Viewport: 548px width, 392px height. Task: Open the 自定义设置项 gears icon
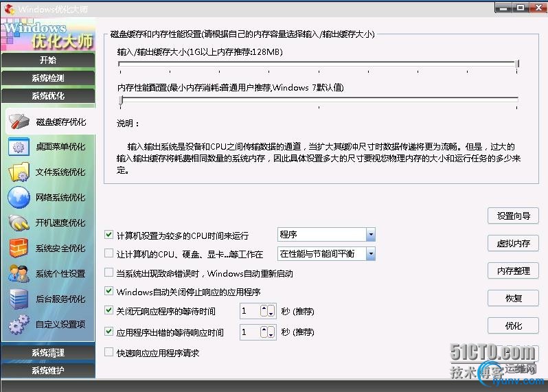pyautogui.click(x=19, y=324)
